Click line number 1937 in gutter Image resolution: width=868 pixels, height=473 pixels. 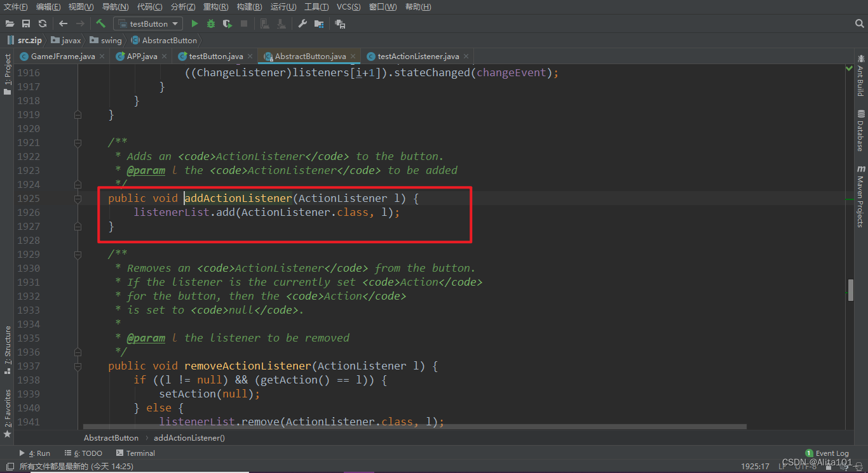coord(28,366)
